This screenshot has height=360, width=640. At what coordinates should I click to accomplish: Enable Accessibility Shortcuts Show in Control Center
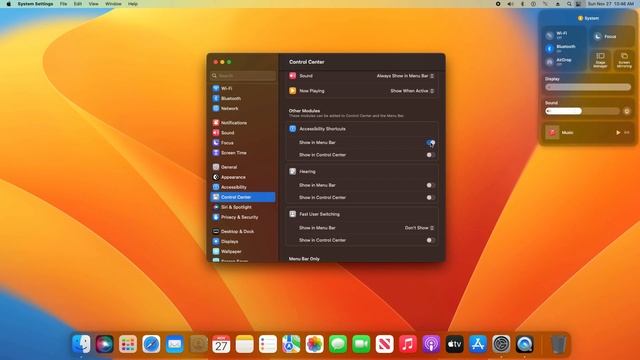click(431, 155)
